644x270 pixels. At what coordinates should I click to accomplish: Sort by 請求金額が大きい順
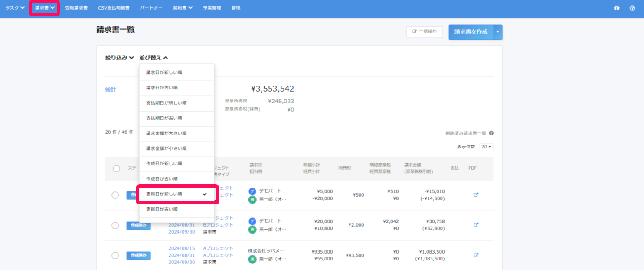coord(177,133)
